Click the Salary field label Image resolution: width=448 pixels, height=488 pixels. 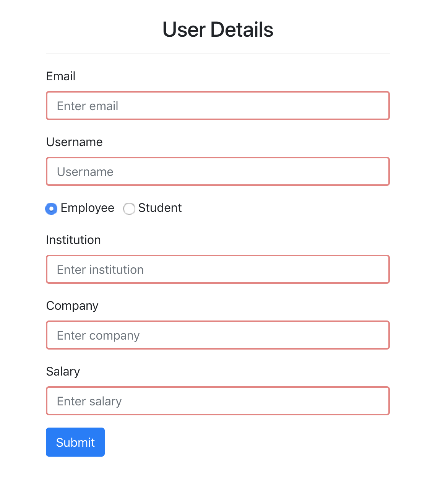pos(63,372)
